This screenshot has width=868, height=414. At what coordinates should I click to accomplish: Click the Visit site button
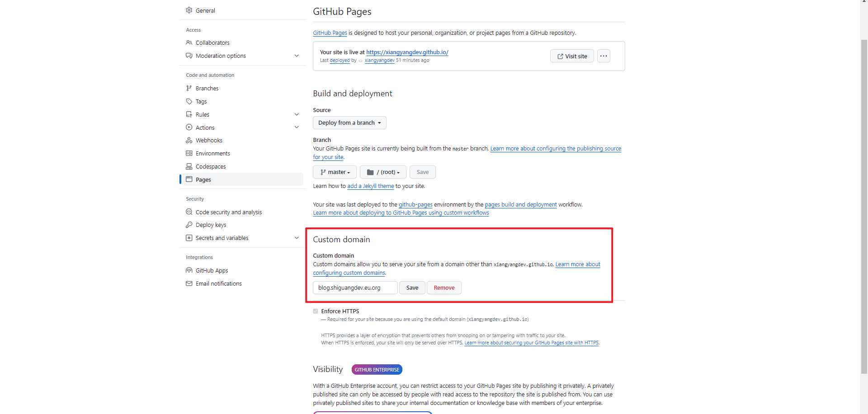click(572, 56)
